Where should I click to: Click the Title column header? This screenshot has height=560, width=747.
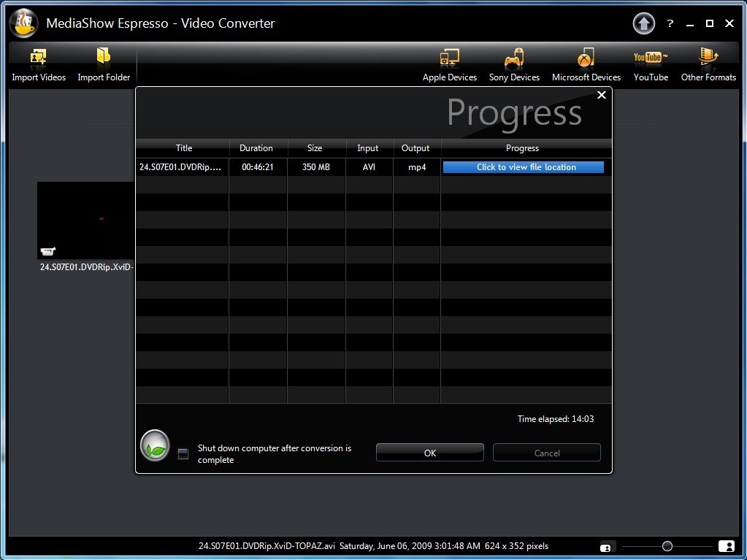click(x=183, y=148)
